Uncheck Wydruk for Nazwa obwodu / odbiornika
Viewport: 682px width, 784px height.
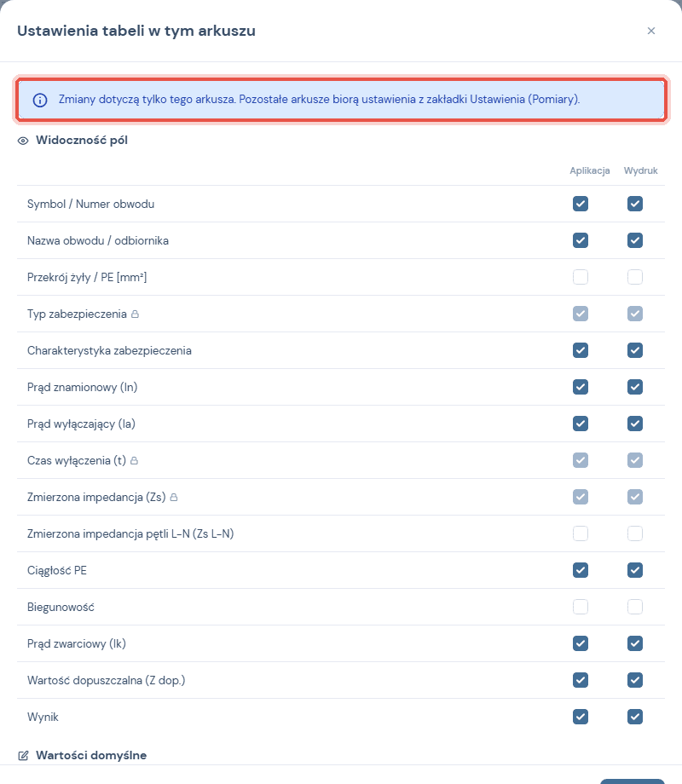click(635, 240)
